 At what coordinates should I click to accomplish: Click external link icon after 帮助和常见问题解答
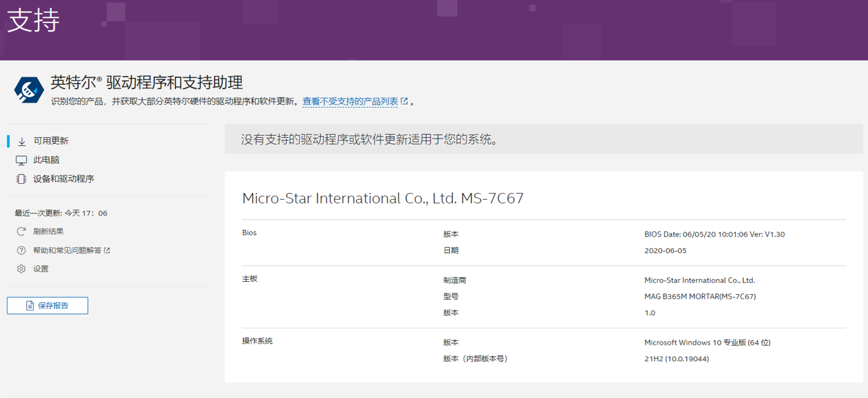click(107, 250)
